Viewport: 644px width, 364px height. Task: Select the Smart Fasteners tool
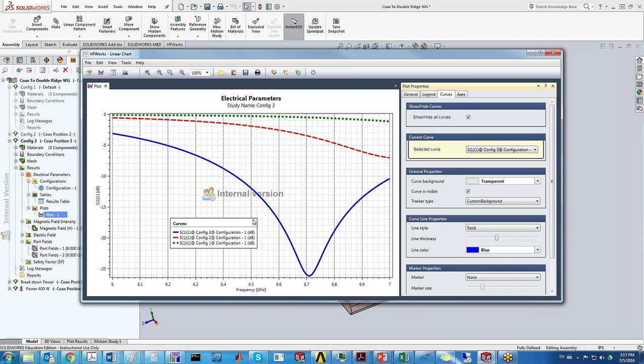[x=107, y=26]
